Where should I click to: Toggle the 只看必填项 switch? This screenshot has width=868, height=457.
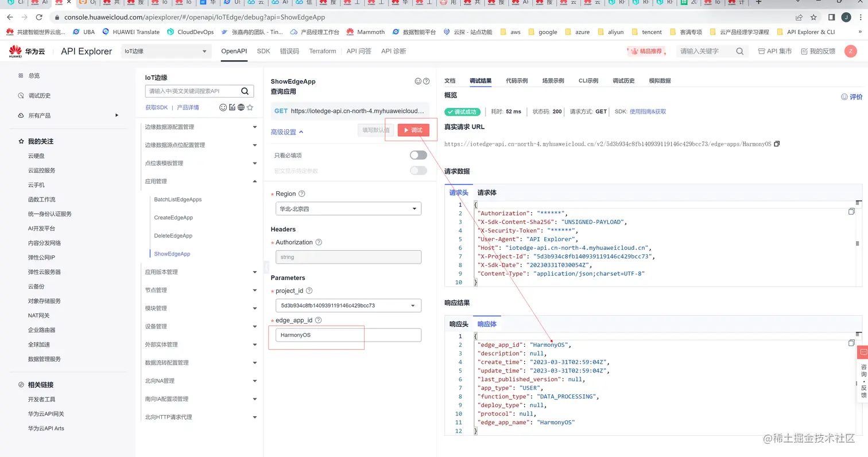(x=418, y=155)
